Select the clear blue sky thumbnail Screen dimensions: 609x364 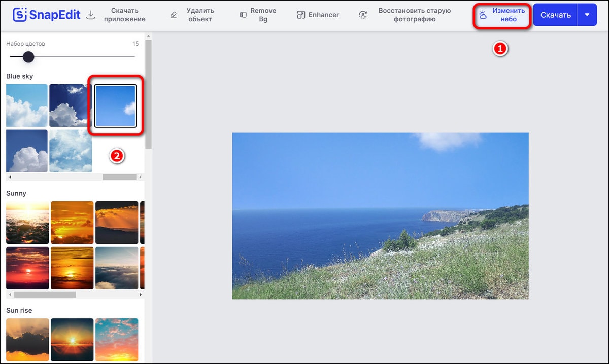(115, 105)
